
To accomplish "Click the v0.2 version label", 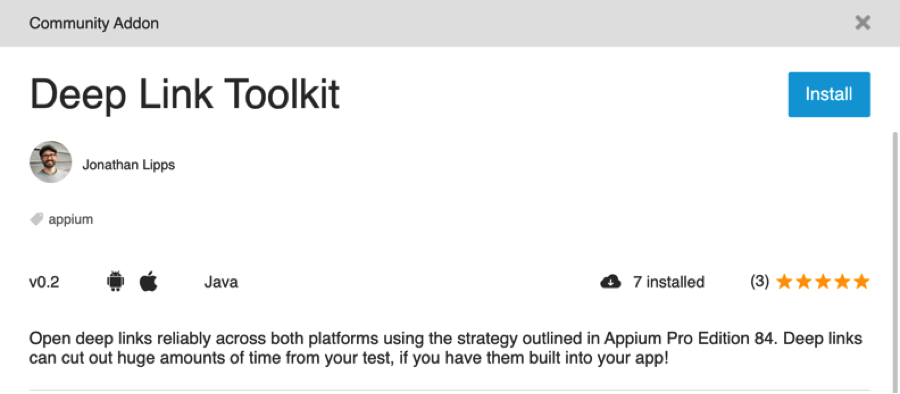I will 44,282.
